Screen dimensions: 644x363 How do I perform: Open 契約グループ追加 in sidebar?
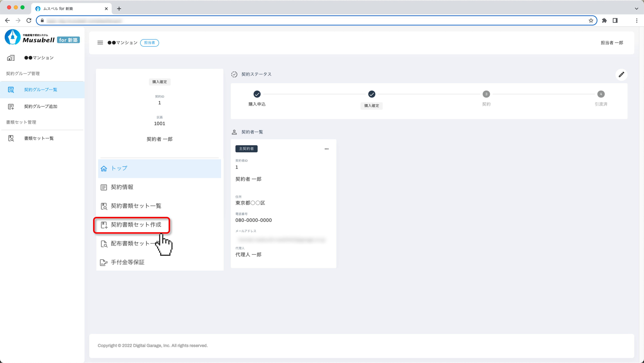[41, 106]
